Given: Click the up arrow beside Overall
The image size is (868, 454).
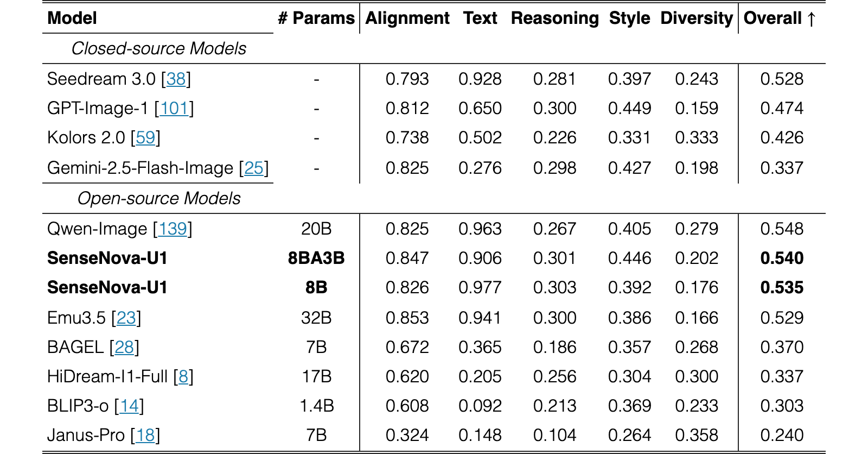Looking at the screenshot, I should (811, 19).
